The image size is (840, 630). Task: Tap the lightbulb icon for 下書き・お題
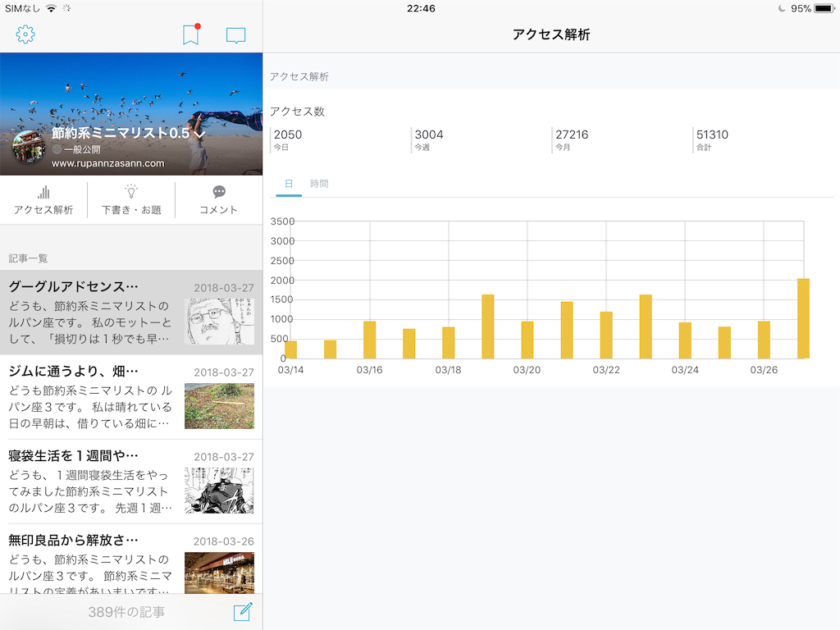pyautogui.click(x=131, y=191)
